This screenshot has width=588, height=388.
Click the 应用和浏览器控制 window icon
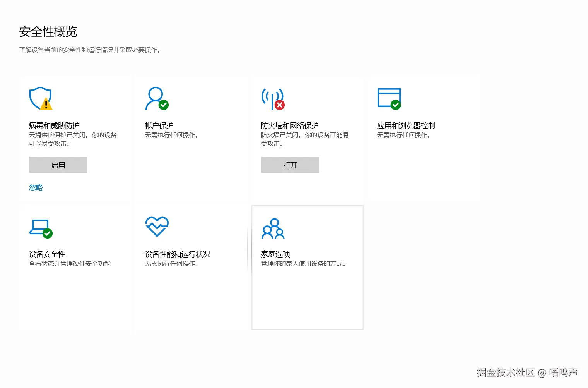[388, 98]
